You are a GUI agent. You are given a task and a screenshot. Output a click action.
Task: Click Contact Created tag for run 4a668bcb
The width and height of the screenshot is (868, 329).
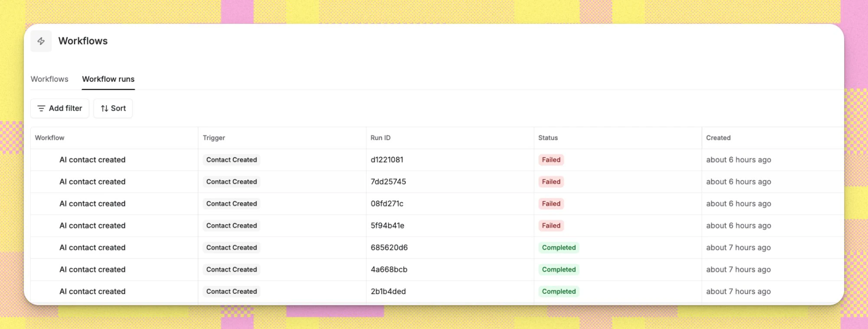(x=232, y=269)
